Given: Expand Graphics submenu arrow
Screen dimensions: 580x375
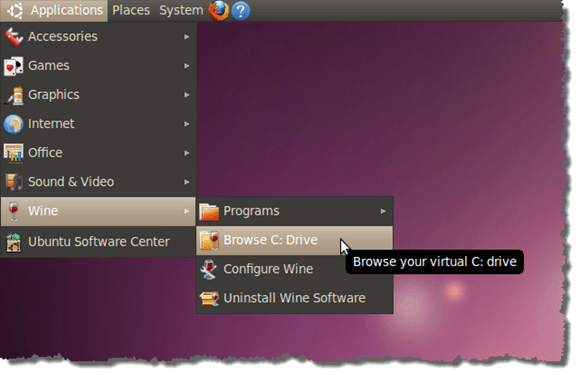Looking at the screenshot, I should pos(187,95).
